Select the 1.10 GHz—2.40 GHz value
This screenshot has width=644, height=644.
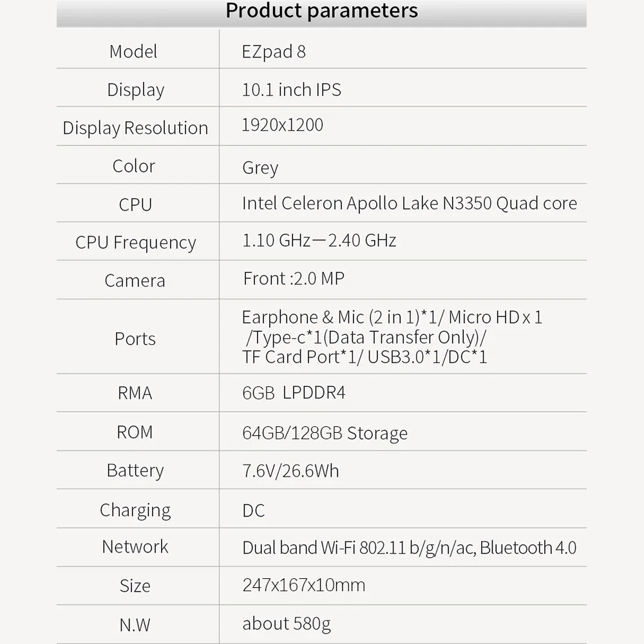point(319,240)
